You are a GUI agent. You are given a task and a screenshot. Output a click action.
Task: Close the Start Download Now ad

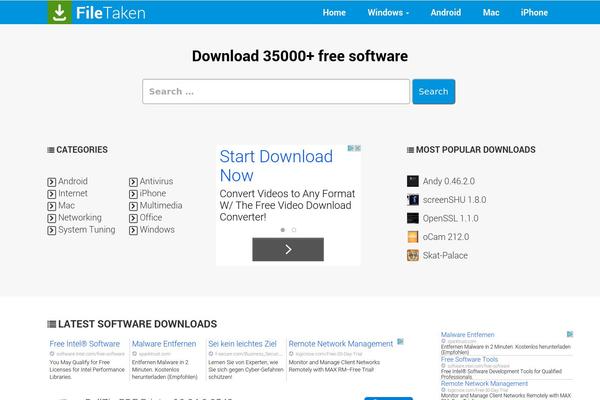(x=358, y=148)
